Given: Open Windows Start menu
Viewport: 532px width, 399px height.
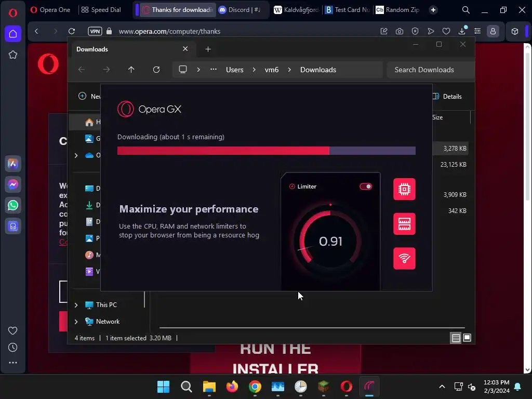Looking at the screenshot, I should click(163, 387).
